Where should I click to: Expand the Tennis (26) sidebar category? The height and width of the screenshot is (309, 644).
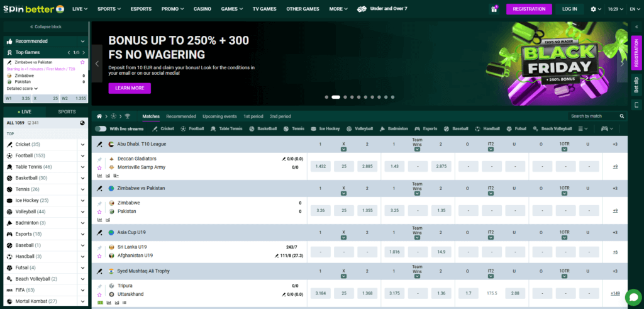(82, 189)
